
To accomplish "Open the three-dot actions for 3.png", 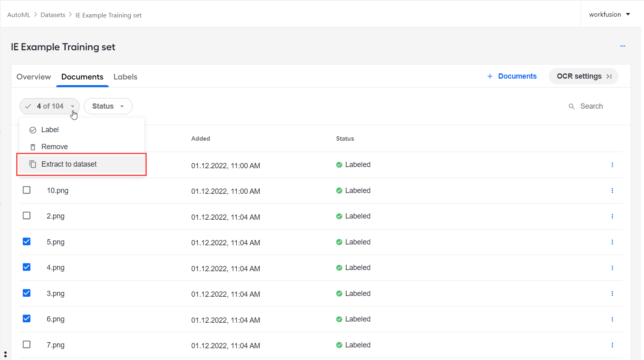I will (x=612, y=294).
